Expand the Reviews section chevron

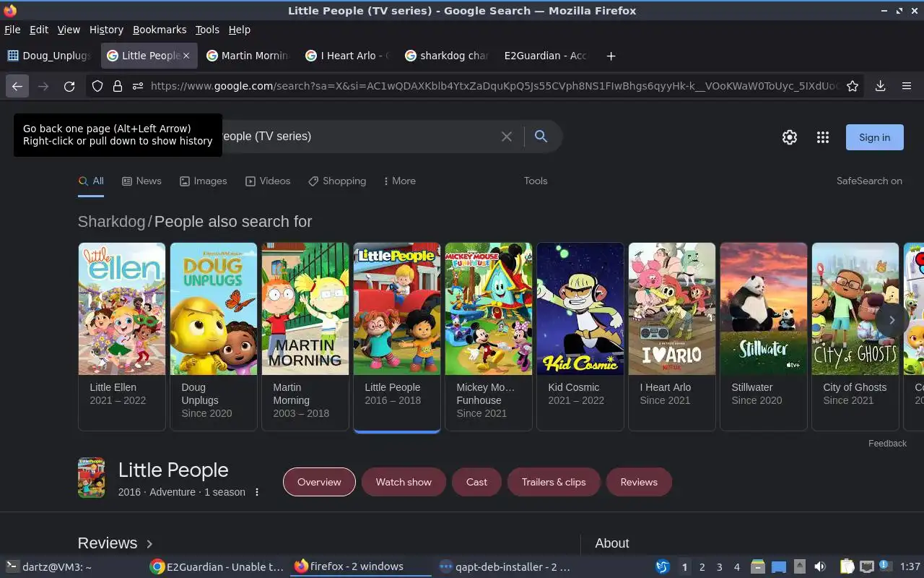149,543
